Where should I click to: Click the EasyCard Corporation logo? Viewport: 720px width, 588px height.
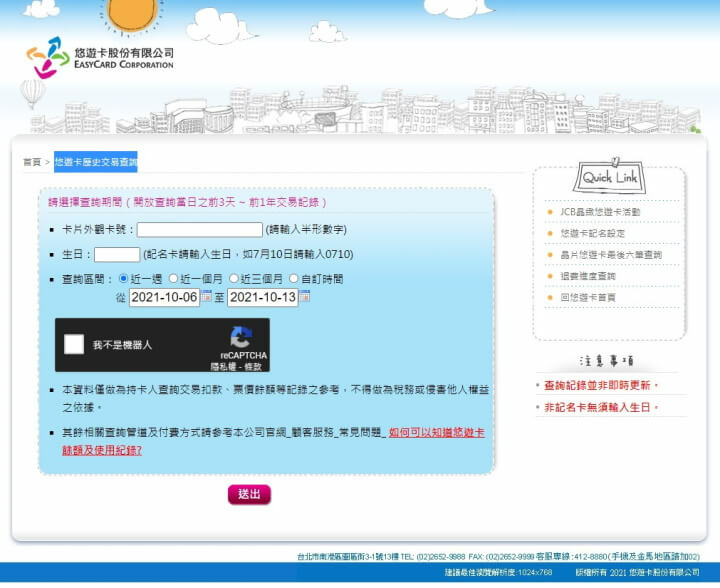(100, 58)
